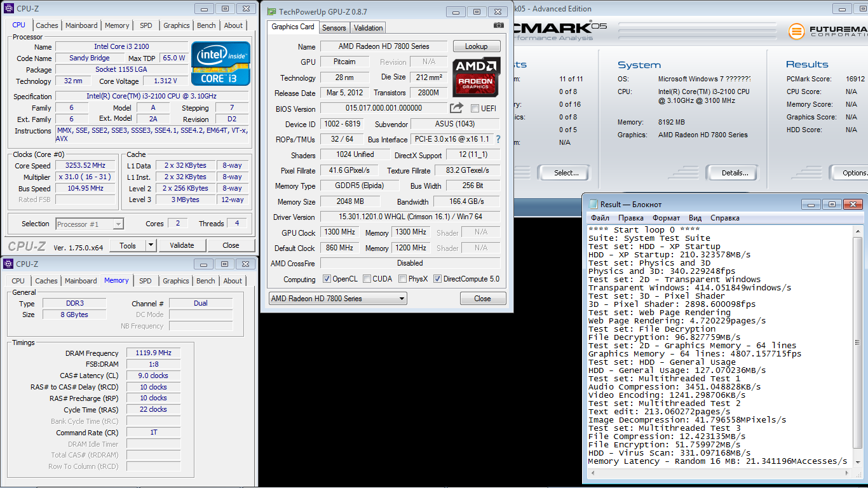
Task: Click the Bandwidth 166.4 GB/s field
Action: (x=466, y=201)
